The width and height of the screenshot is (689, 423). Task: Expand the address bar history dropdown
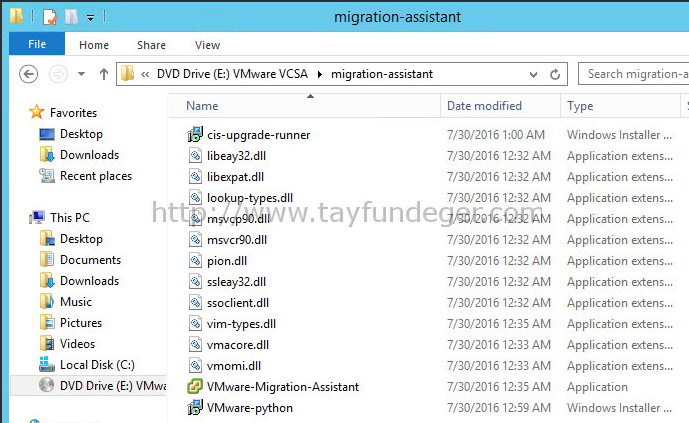pyautogui.click(x=533, y=74)
